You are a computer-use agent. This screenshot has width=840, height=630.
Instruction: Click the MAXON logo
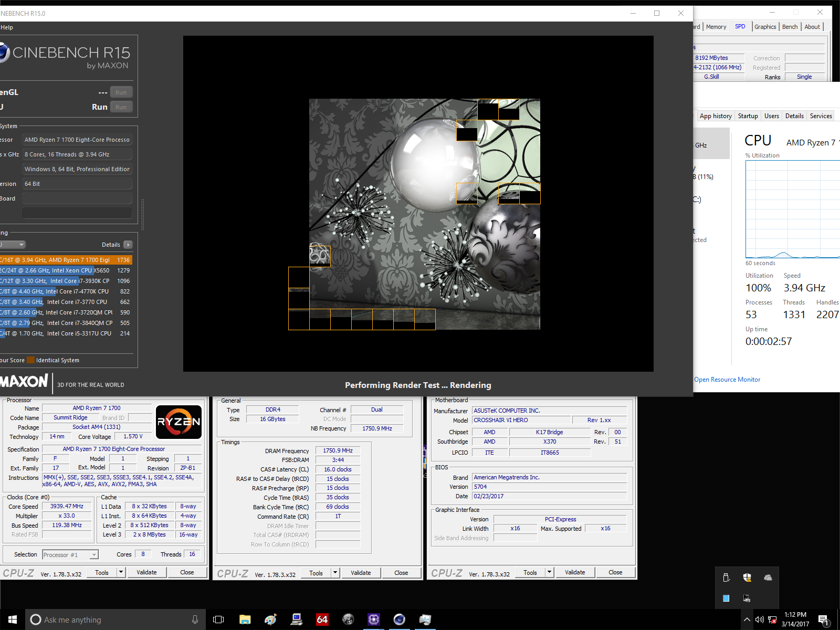click(24, 382)
